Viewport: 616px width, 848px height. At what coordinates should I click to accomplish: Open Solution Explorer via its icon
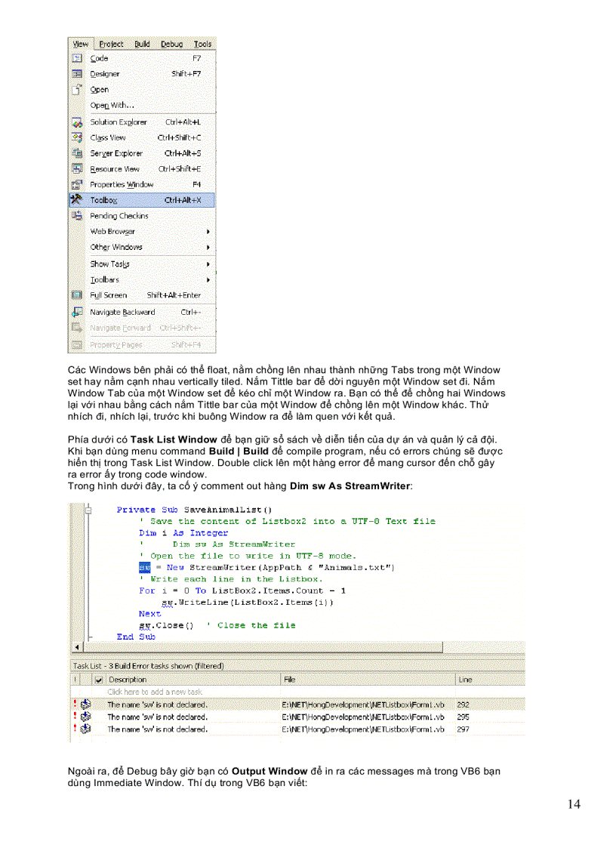click(x=77, y=122)
